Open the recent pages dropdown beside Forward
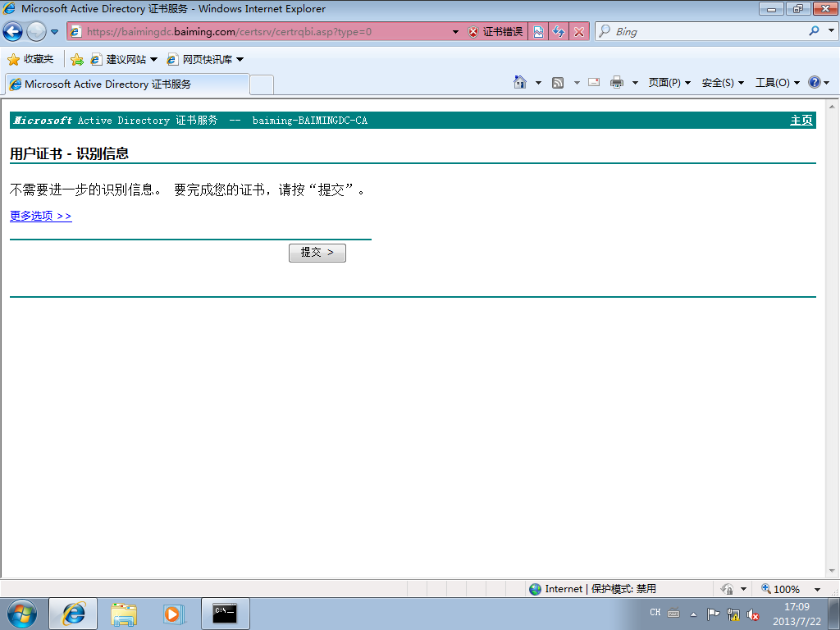840x630 pixels. point(55,32)
